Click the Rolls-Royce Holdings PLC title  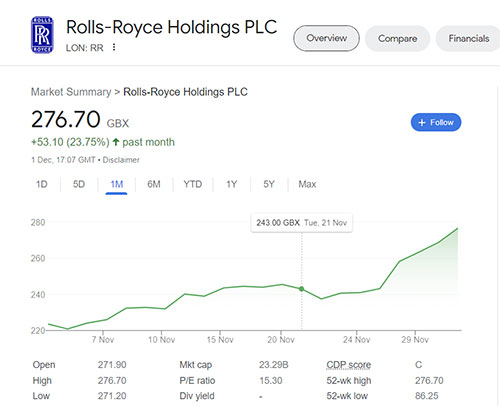172,27
